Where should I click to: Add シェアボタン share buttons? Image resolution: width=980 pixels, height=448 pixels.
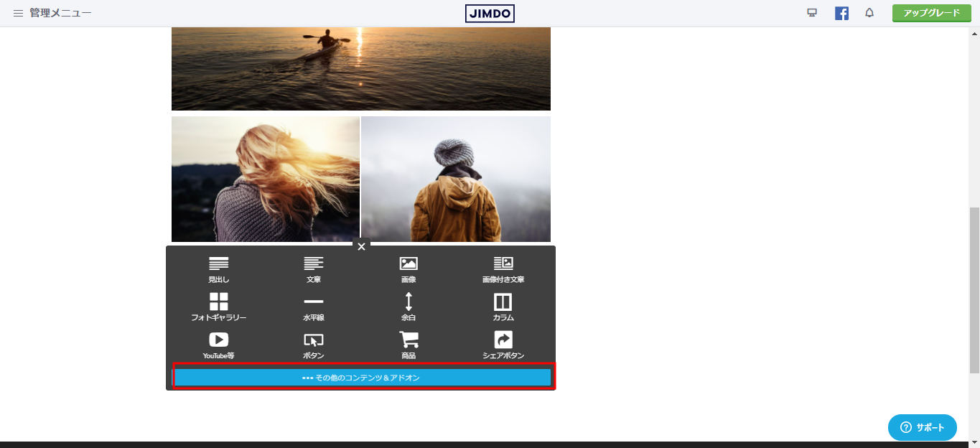(503, 345)
